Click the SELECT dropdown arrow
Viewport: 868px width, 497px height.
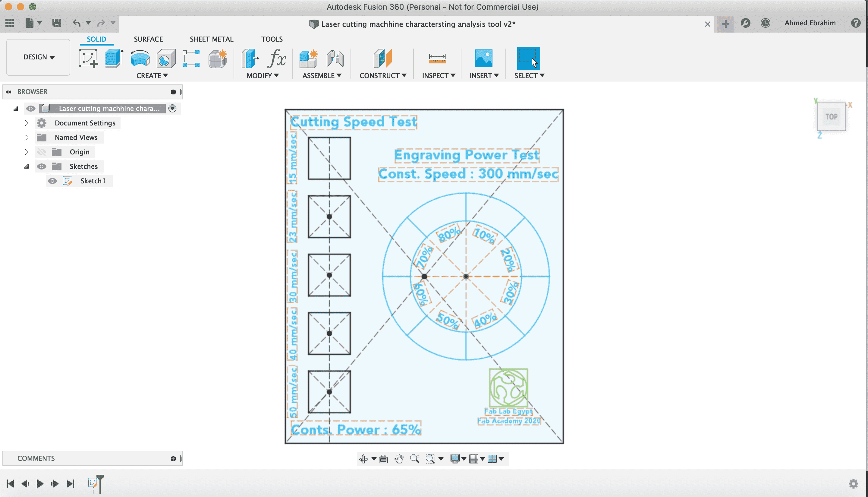click(x=542, y=75)
